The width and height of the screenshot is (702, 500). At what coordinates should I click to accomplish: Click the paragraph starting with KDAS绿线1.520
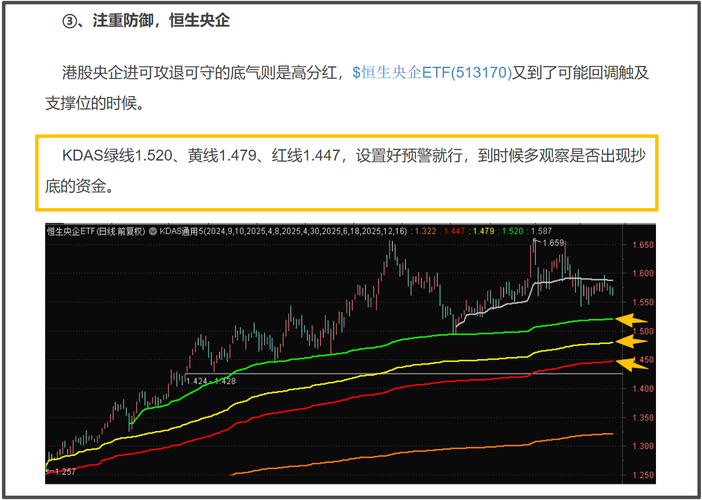coord(347,171)
